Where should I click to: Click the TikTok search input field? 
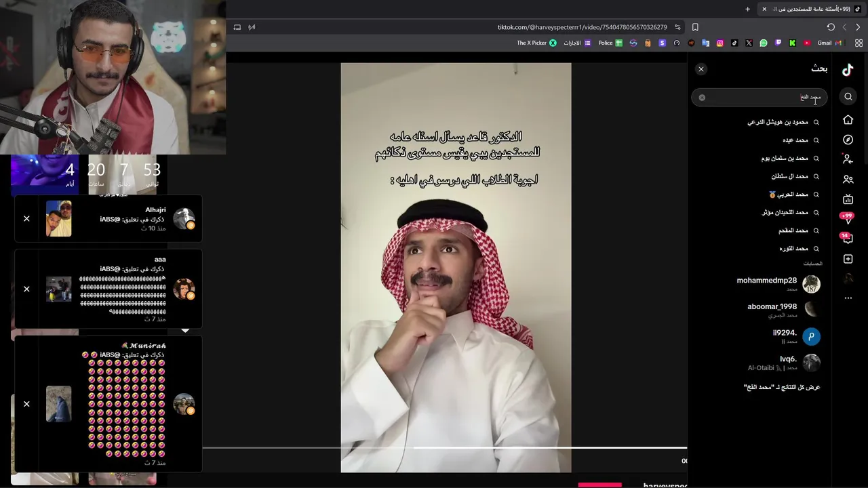coord(759,98)
